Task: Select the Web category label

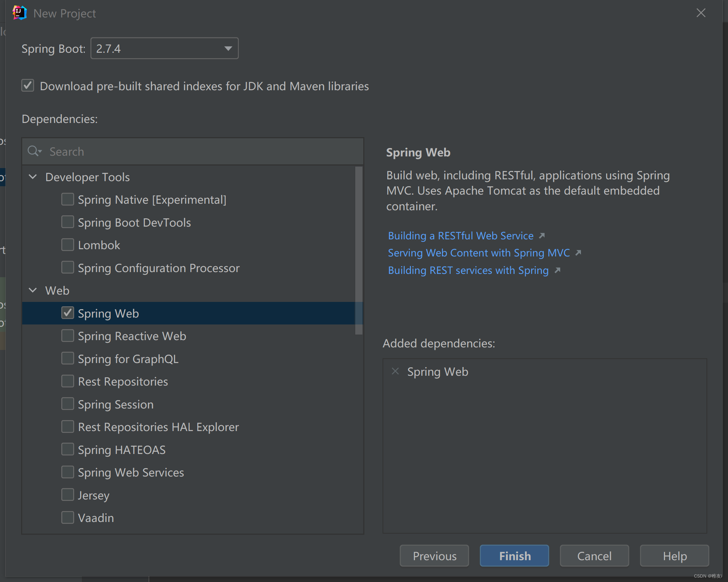Action: coord(57,291)
